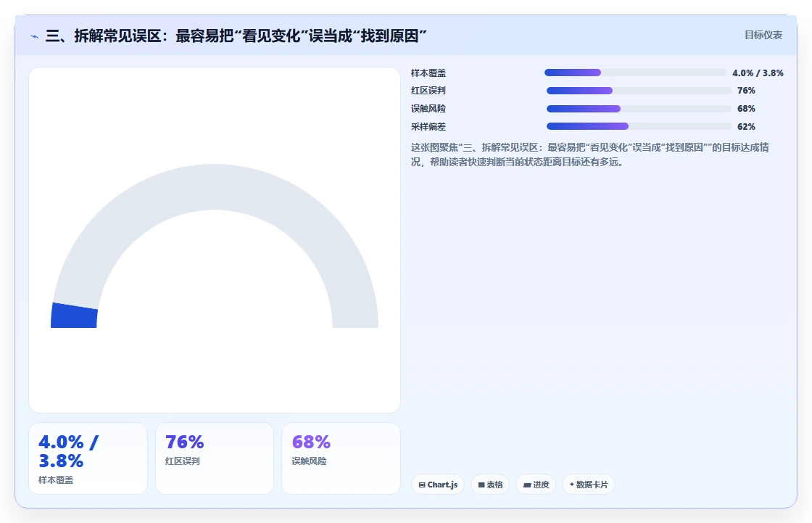Image resolution: width=812 pixels, height=523 pixels.
Task: Click the 采样偏差 progress bar
Action: point(639,126)
